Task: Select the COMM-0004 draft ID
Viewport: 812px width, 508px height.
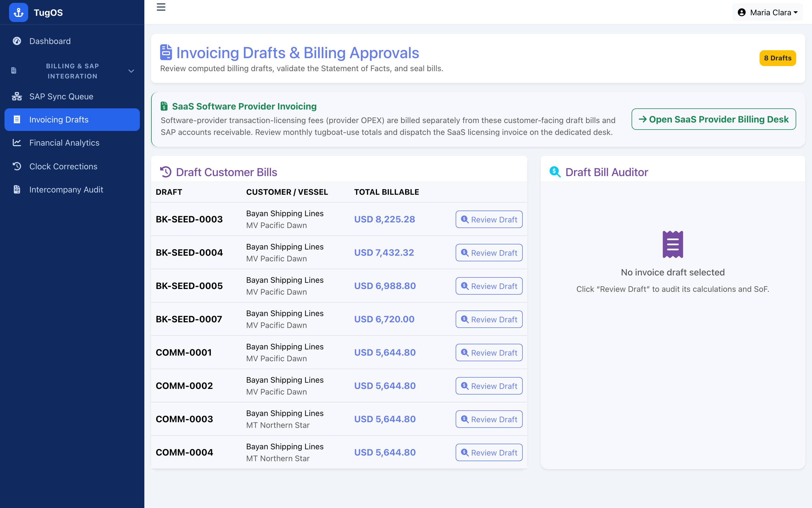Action: pyautogui.click(x=184, y=452)
